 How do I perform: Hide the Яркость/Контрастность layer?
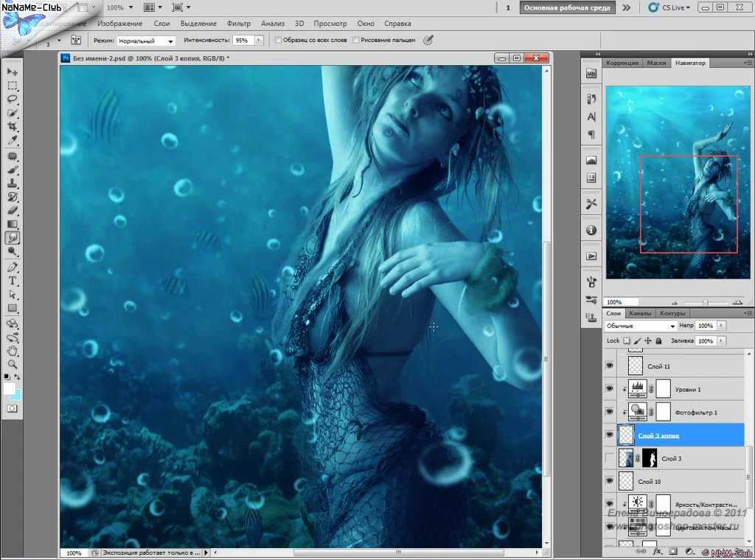point(610,504)
